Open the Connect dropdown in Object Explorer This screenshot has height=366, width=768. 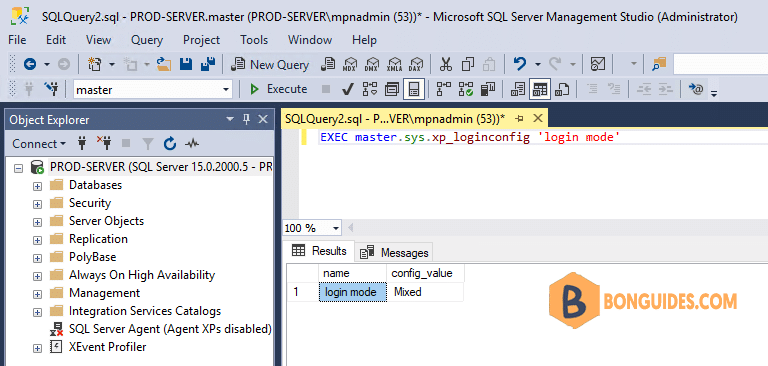(39, 144)
